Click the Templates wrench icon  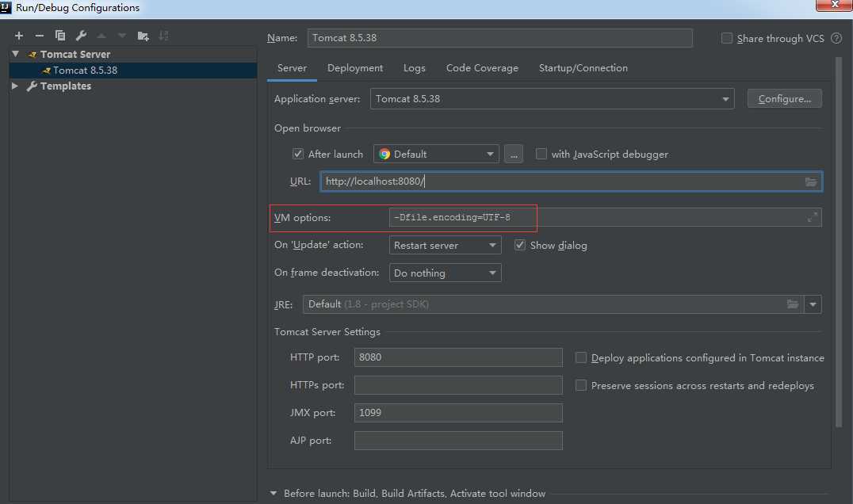(32, 86)
